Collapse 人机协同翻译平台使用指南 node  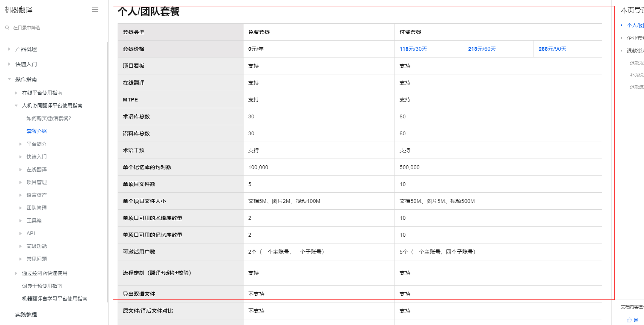[16, 106]
